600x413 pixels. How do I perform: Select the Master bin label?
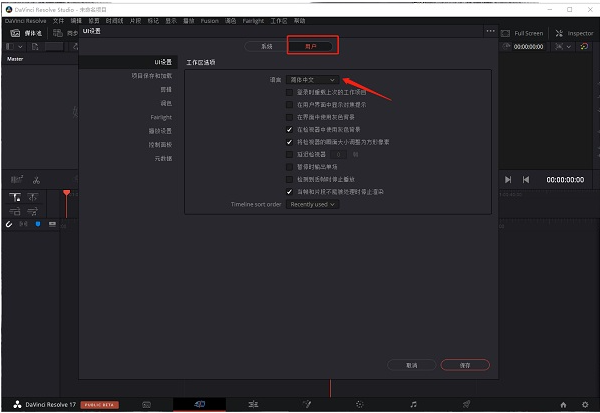15,59
